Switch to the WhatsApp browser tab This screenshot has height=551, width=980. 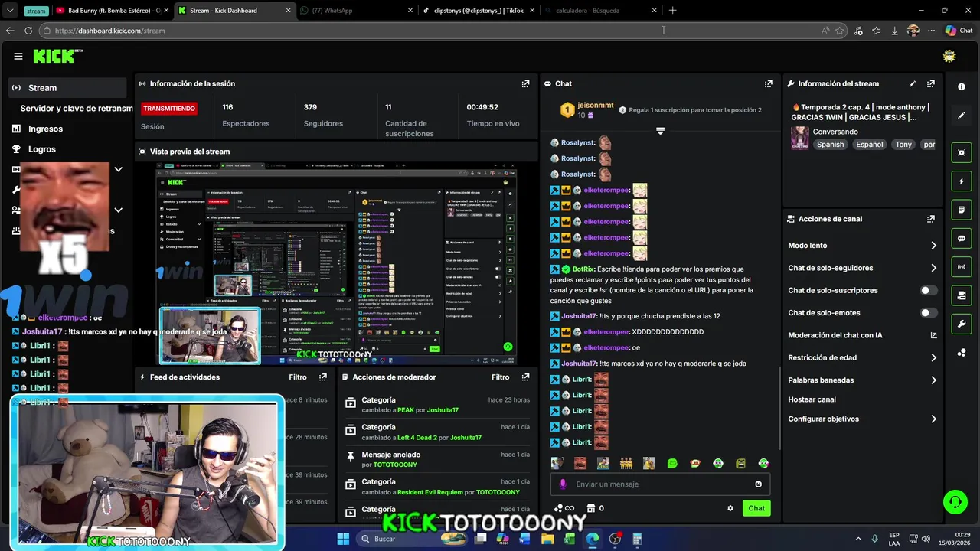click(355, 11)
